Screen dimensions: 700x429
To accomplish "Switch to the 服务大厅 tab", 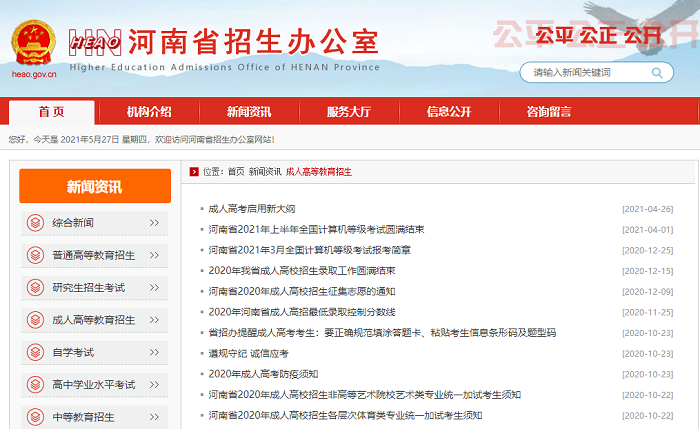I will click(349, 111).
